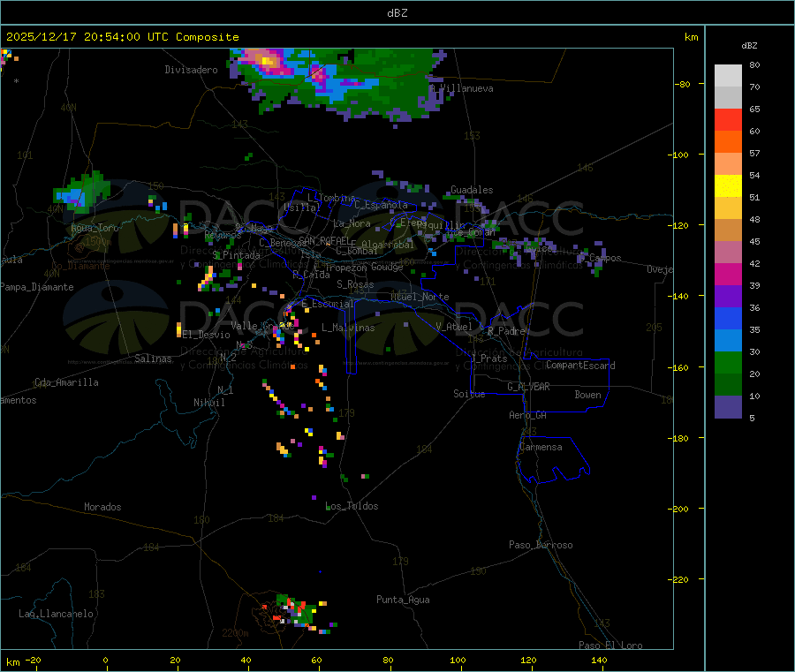795x672 pixels.
Task: Click the Aero_GA place label
Action: click(x=527, y=415)
